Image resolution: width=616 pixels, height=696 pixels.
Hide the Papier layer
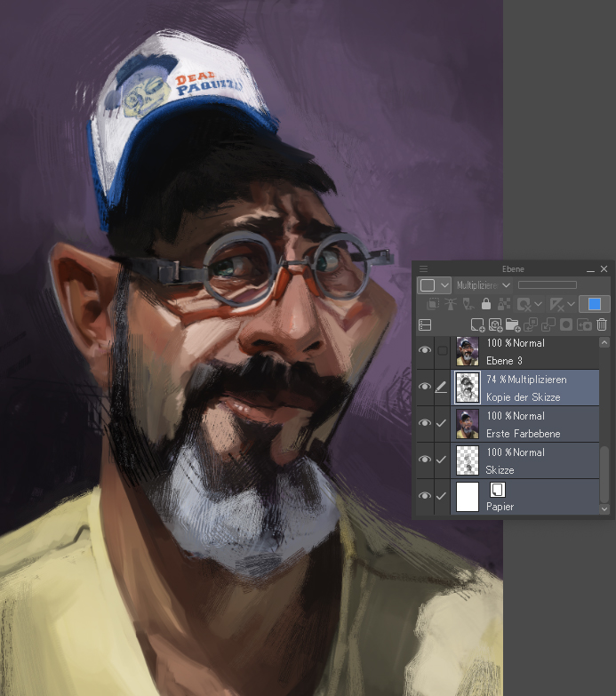click(x=424, y=496)
